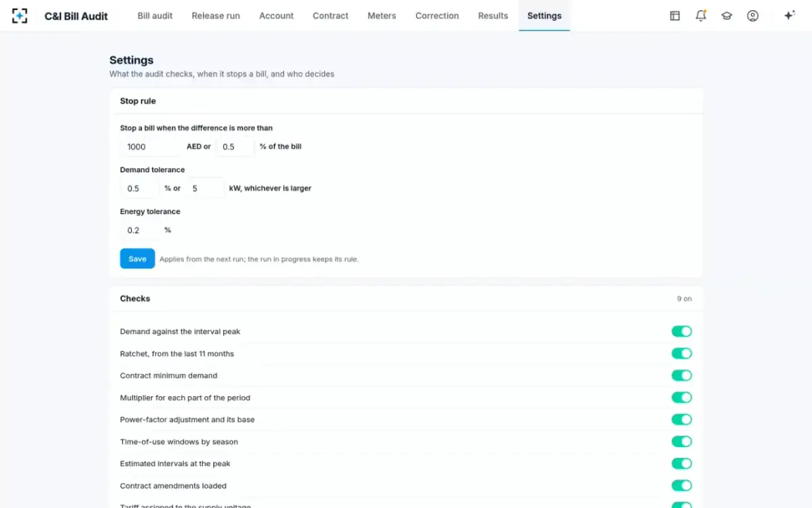View the Results tab
The width and height of the screenshot is (812, 508).
coord(493,16)
